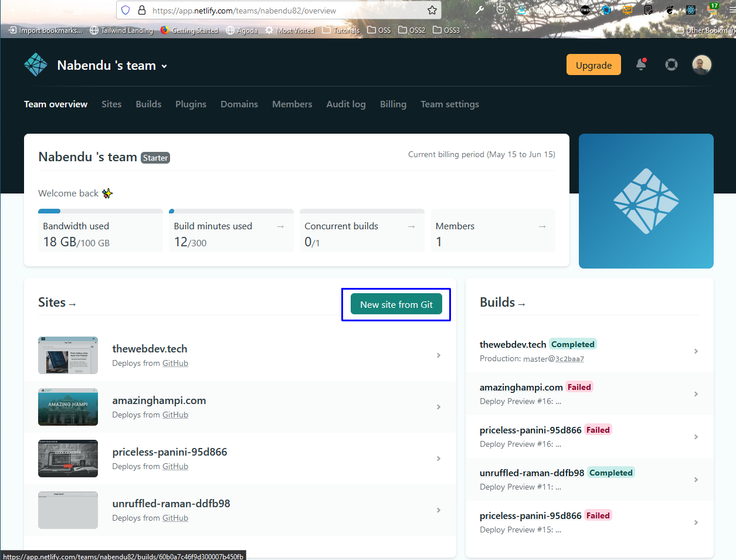Switch to the Plugins tab

pos(191,104)
